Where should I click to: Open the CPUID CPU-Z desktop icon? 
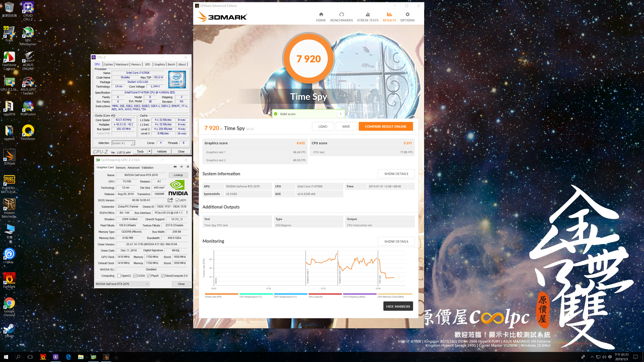(x=28, y=11)
